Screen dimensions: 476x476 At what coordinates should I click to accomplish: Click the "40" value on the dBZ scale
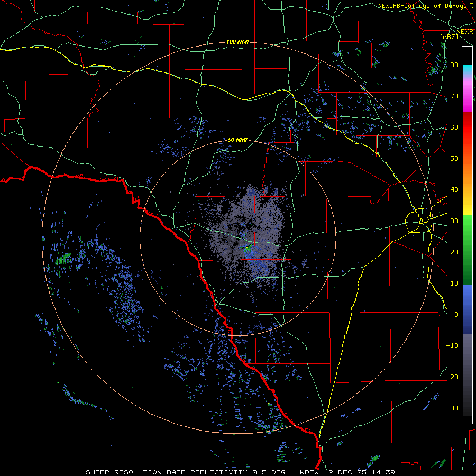coord(454,190)
